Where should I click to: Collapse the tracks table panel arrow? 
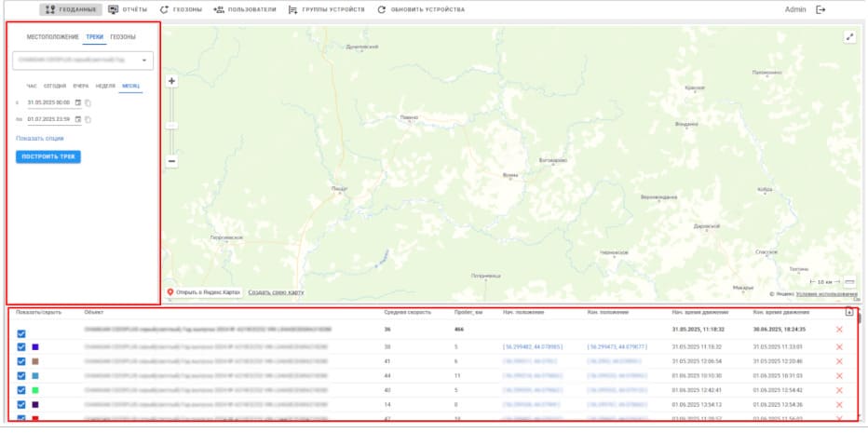click(x=848, y=313)
